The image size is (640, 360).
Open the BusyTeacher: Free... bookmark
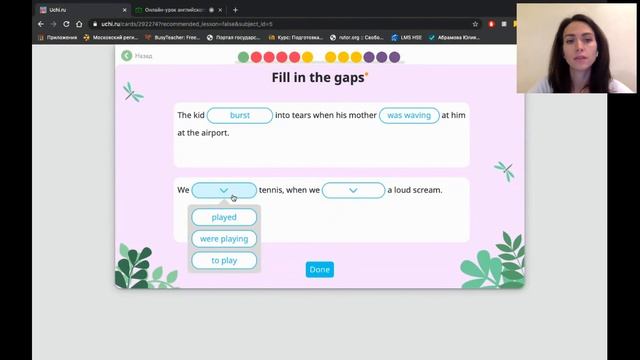(173, 38)
